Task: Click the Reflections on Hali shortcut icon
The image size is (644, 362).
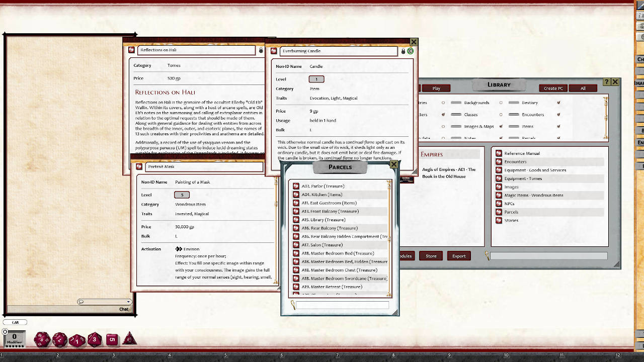Action: (131, 50)
